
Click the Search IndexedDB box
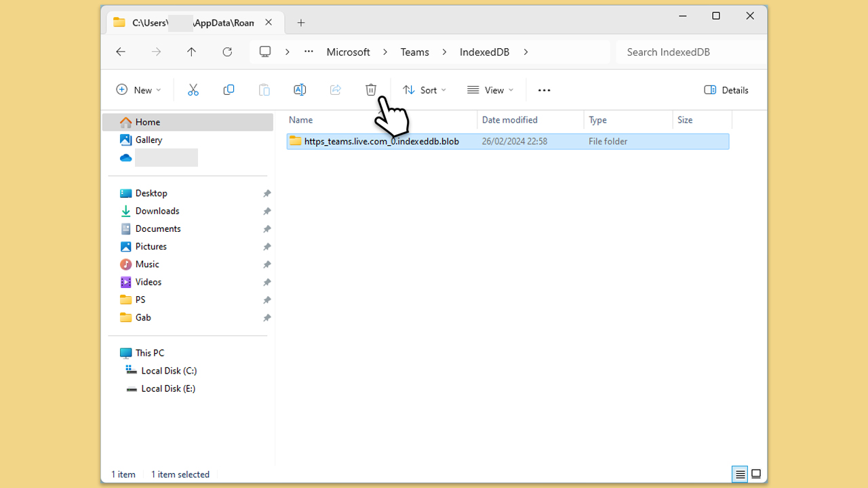pyautogui.click(x=691, y=52)
